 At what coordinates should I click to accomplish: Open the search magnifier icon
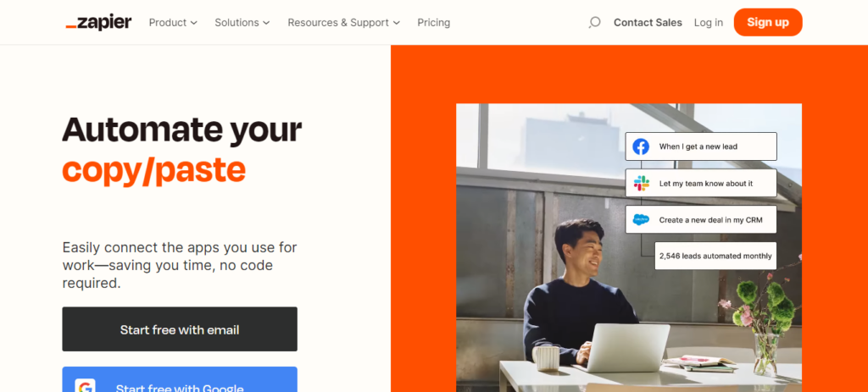click(594, 23)
